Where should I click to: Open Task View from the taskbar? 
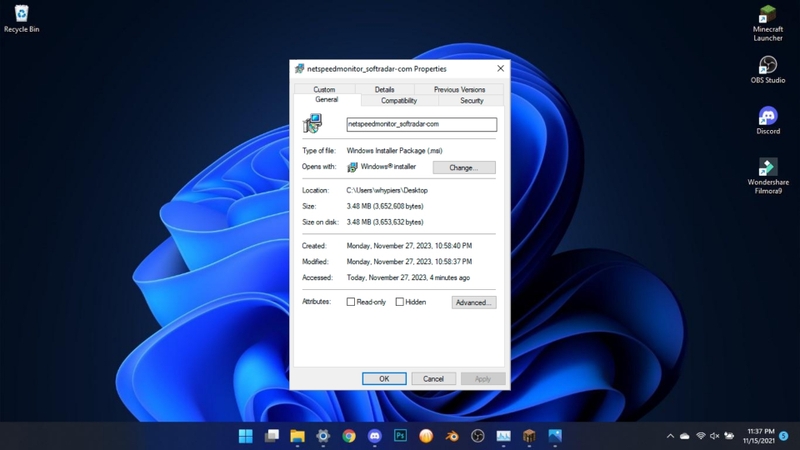click(x=271, y=436)
